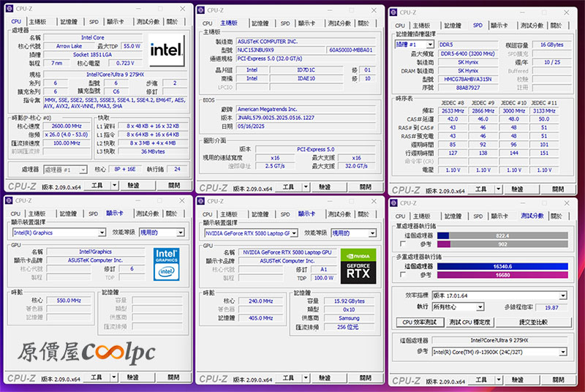The width and height of the screenshot is (585, 392).
Task: Click single-thread 822.4 score bar
Action: click(502, 235)
